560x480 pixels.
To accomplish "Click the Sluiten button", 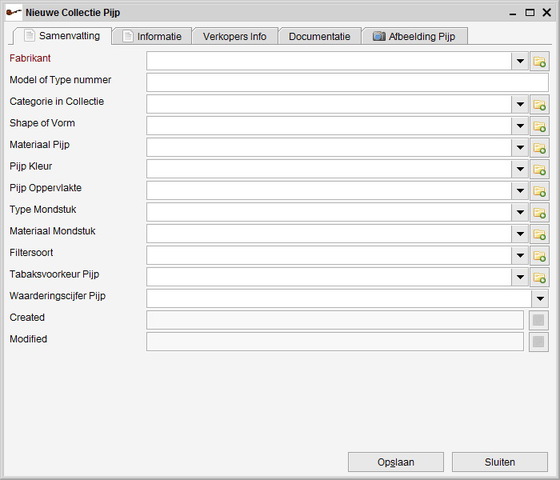I will tap(500, 462).
